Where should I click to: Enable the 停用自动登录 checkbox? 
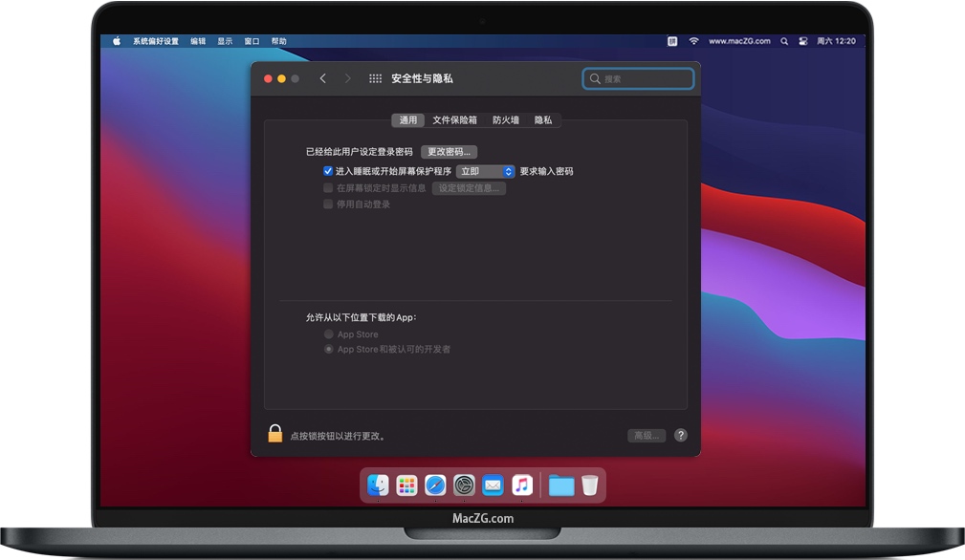pyautogui.click(x=327, y=204)
